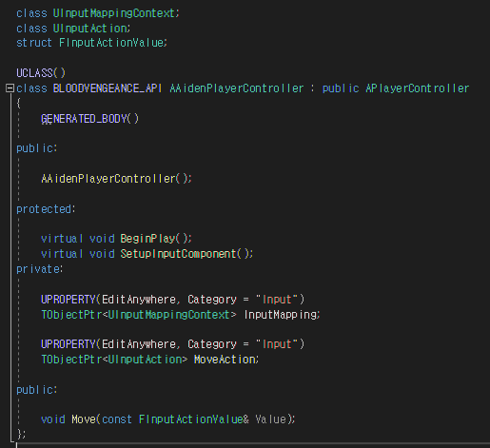Click UInputAction inside the TObjectPtr template
Screen dimensions: 490x448
tap(145, 360)
